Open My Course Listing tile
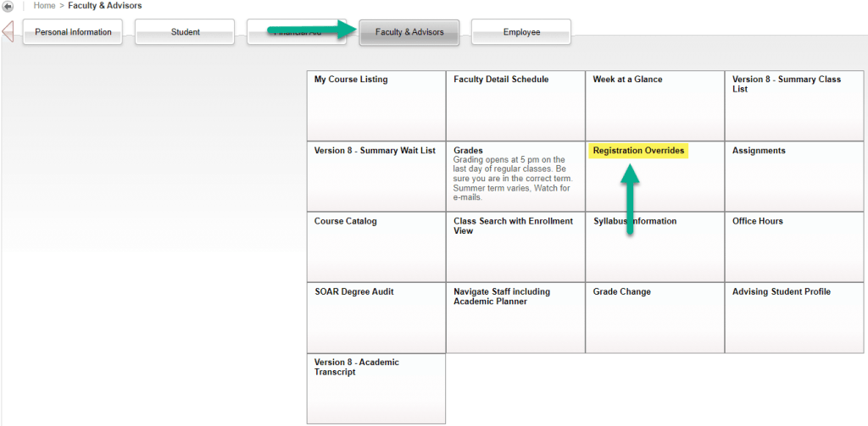The image size is (868, 426). pyautogui.click(x=351, y=80)
